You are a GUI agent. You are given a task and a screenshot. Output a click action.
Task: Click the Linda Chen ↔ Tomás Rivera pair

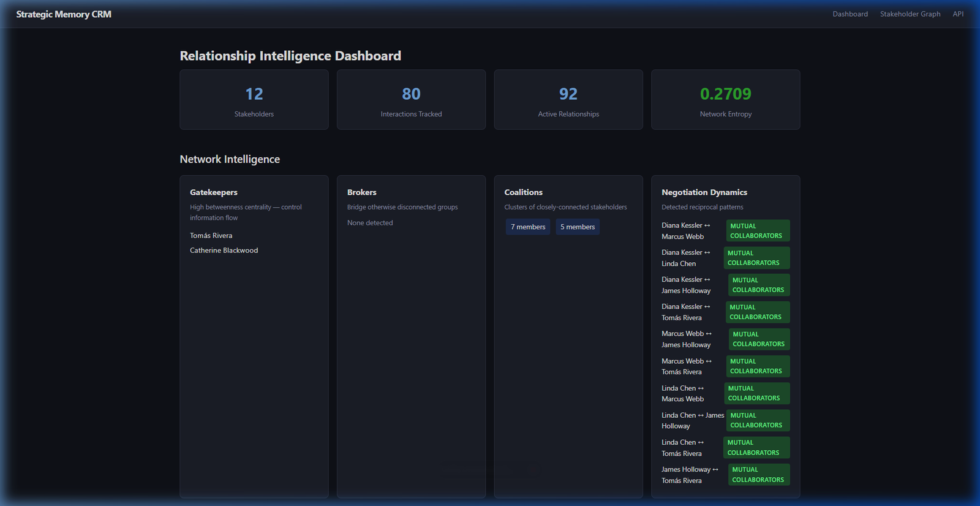(683, 448)
